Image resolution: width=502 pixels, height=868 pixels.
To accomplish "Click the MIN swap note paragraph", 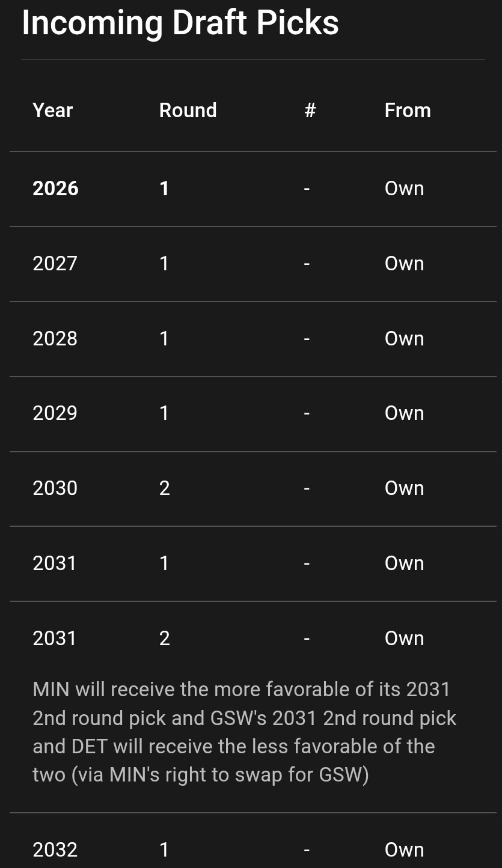I will pyautogui.click(x=243, y=732).
